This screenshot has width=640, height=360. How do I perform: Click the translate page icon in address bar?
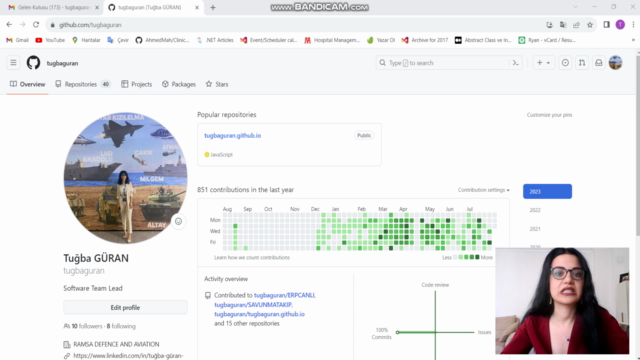tap(563, 25)
